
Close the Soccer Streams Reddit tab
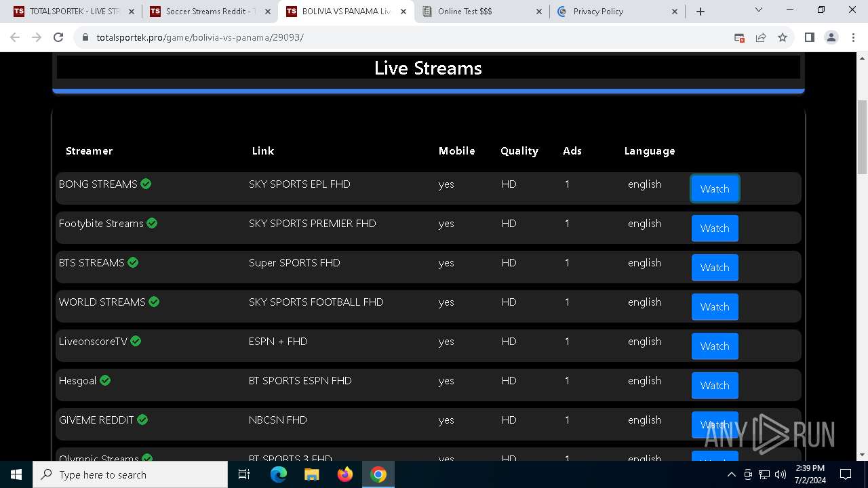(267, 12)
